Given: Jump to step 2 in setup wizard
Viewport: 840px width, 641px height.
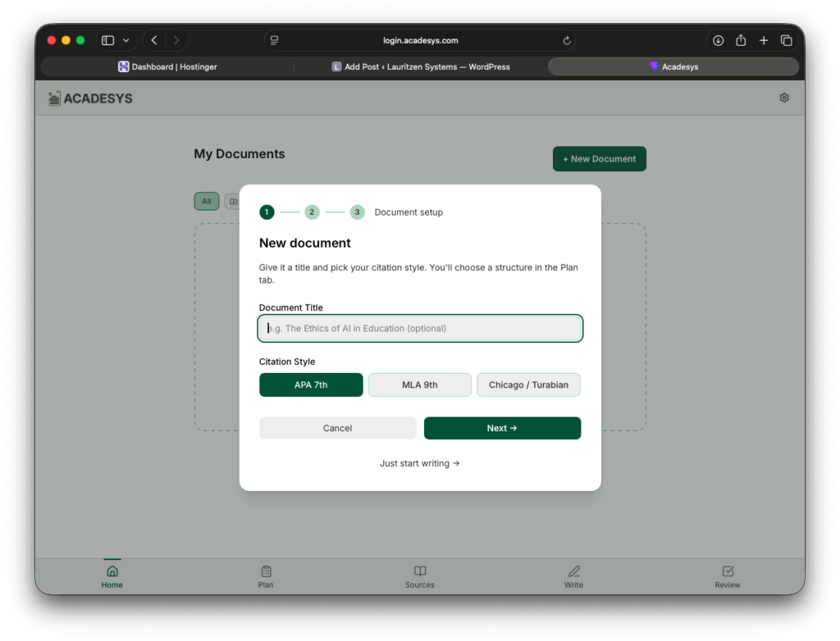Looking at the screenshot, I should (x=312, y=212).
